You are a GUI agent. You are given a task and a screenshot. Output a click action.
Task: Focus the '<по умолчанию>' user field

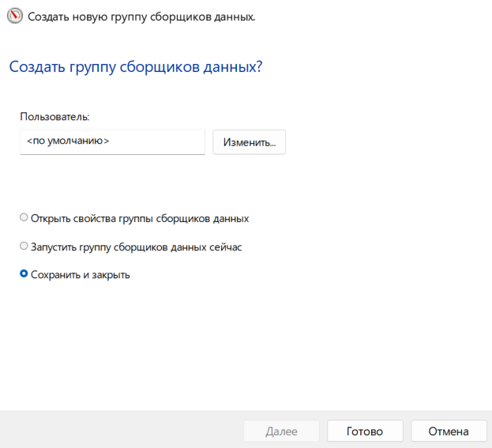pyautogui.click(x=112, y=141)
